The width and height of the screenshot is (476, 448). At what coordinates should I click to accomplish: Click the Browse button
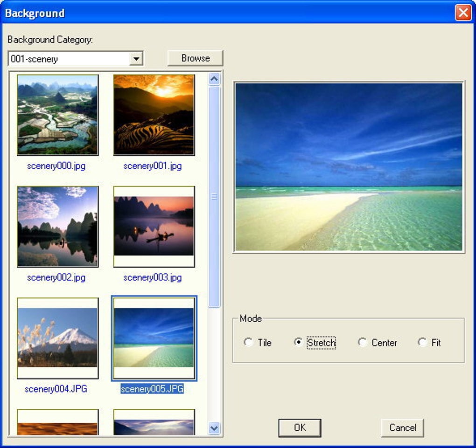pyautogui.click(x=195, y=58)
